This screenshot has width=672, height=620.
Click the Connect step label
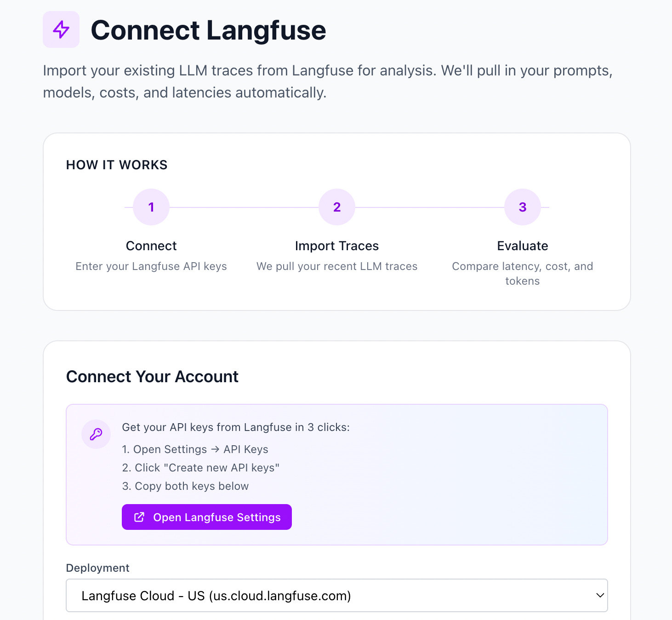(x=151, y=246)
